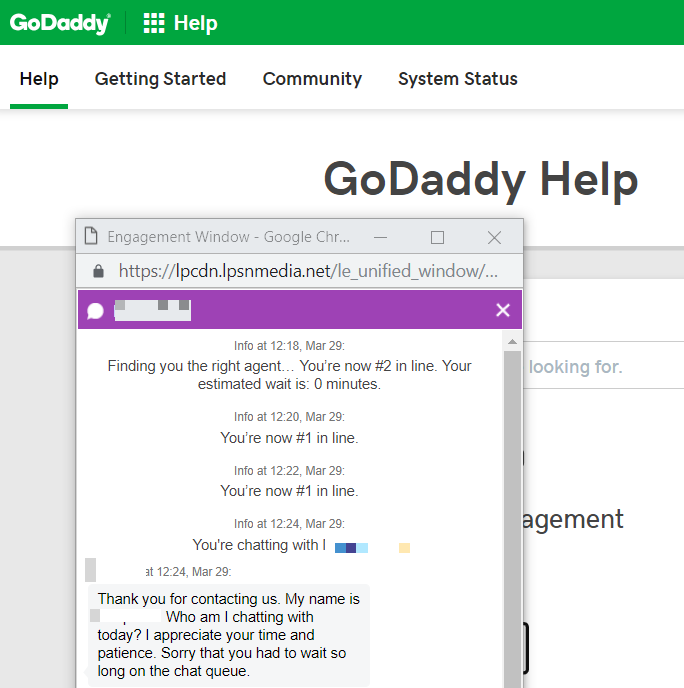Click the agent's 'Thank you for contacting us' bubble

click(x=229, y=635)
